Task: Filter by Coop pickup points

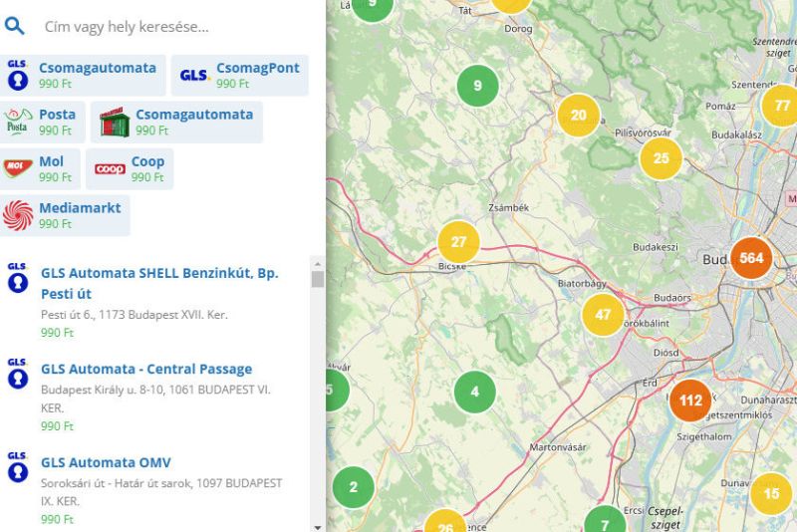Action: 130,168
